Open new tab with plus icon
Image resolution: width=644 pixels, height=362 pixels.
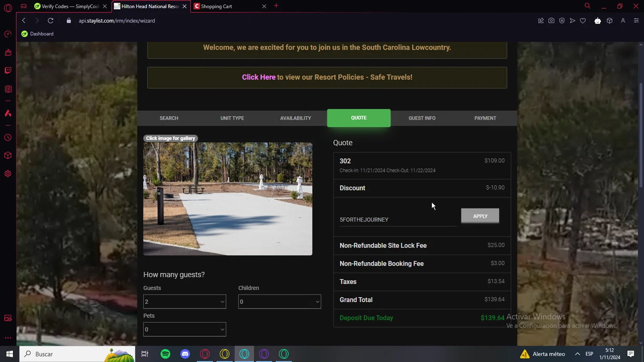pos(276,6)
